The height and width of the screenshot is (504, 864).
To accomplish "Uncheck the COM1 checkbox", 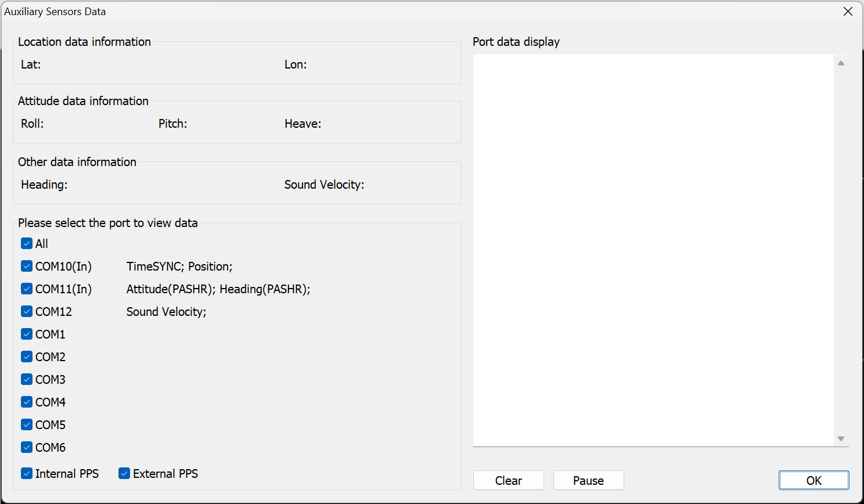I will [x=27, y=334].
